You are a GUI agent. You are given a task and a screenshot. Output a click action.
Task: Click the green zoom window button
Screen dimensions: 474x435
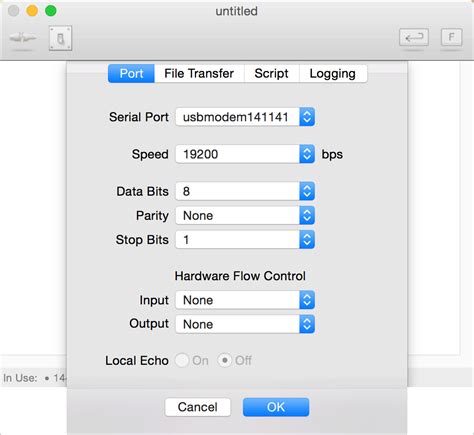[51, 11]
